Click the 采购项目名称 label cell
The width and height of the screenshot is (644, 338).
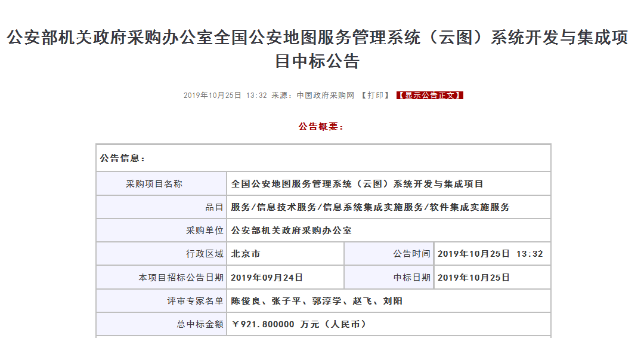(x=162, y=184)
